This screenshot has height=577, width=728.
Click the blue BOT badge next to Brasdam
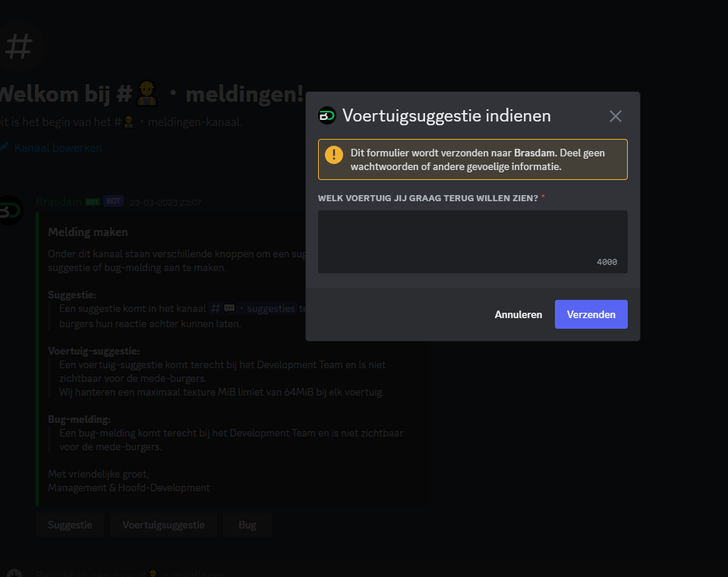pyautogui.click(x=113, y=202)
